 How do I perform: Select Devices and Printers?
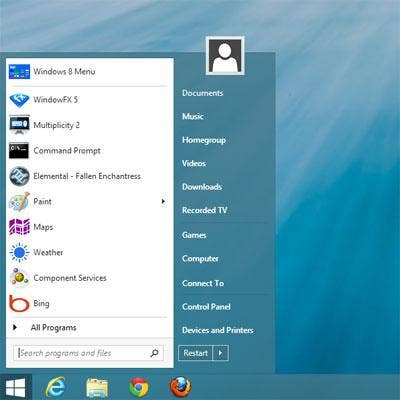click(x=218, y=330)
